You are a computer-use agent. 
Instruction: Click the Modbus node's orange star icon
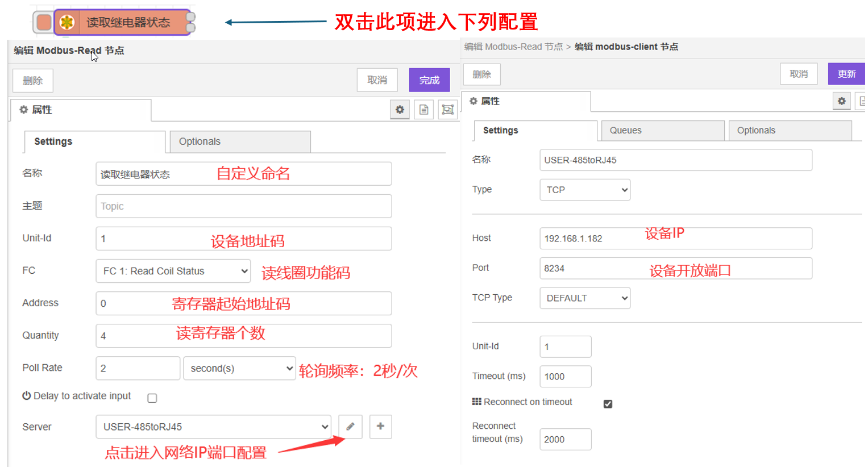67,23
